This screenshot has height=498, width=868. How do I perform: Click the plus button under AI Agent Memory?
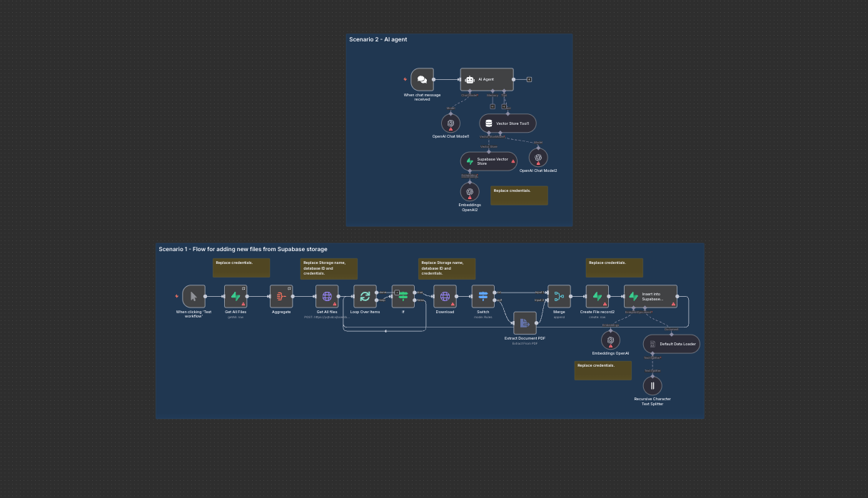[x=493, y=106]
